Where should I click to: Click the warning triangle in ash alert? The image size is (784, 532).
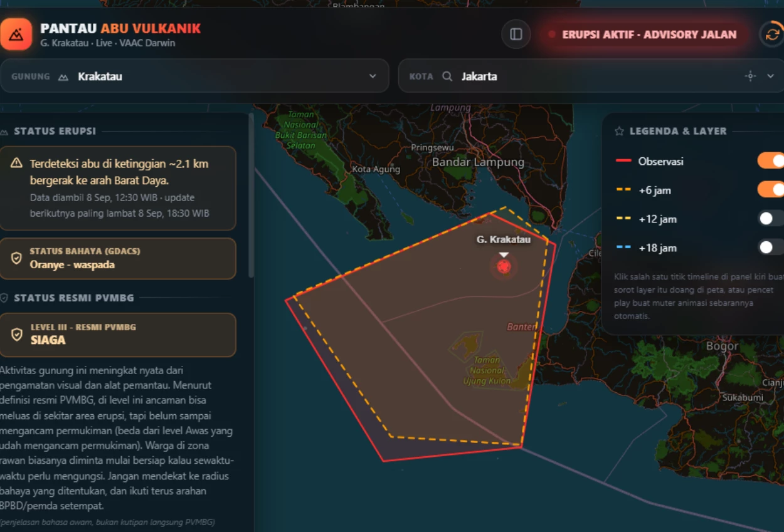pos(16,164)
